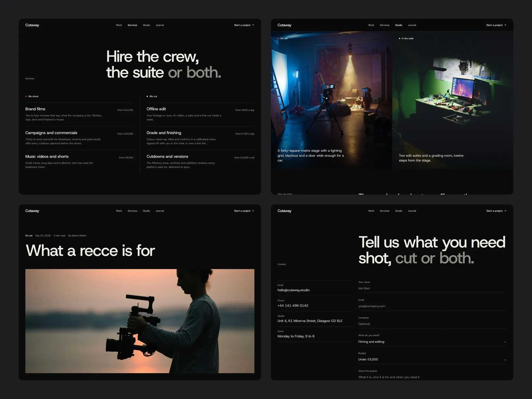Open Journal link on the Services page header
This screenshot has width=532, height=399.
(x=160, y=25)
